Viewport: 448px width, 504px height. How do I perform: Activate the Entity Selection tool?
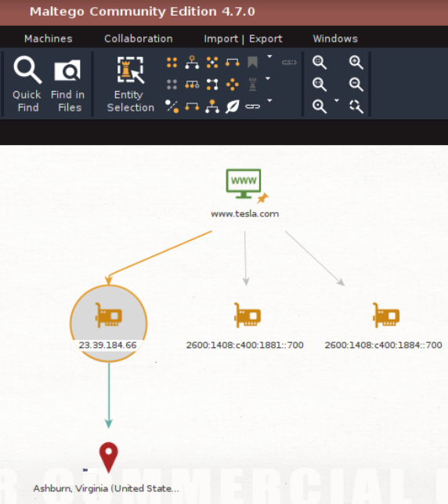click(130, 84)
